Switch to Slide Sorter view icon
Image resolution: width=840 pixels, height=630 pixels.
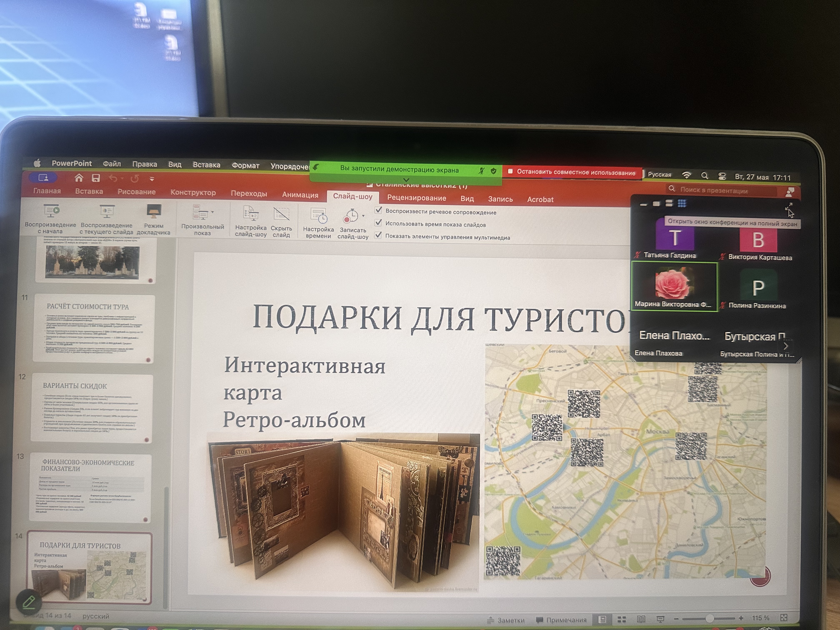[x=622, y=619]
